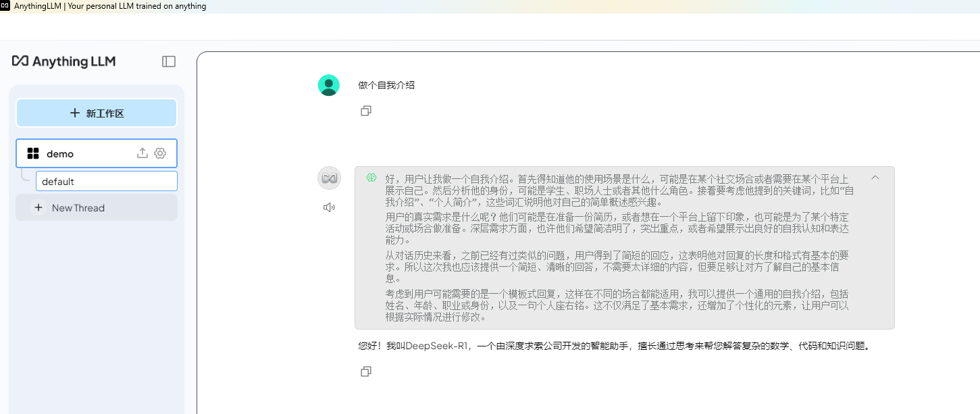Click the reply text starting 您好！我叫DeepSeek-R1

(615, 346)
